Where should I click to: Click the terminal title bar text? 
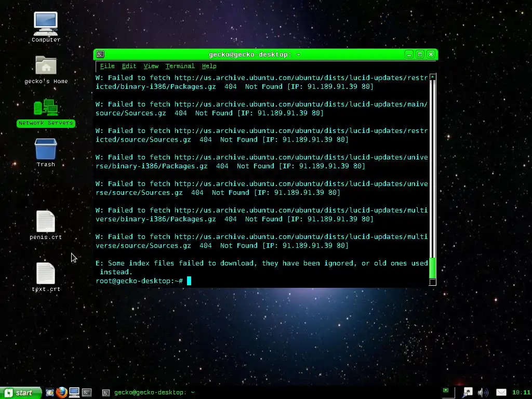(255, 54)
